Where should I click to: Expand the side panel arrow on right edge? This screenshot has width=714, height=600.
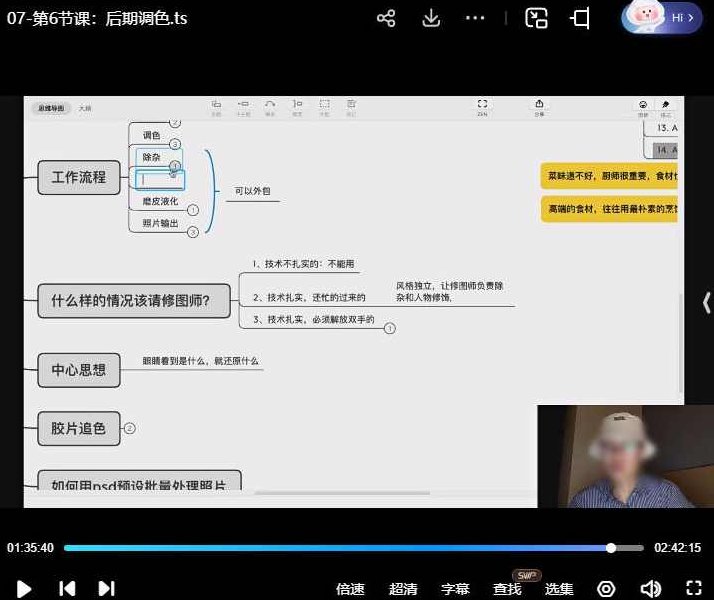click(706, 303)
